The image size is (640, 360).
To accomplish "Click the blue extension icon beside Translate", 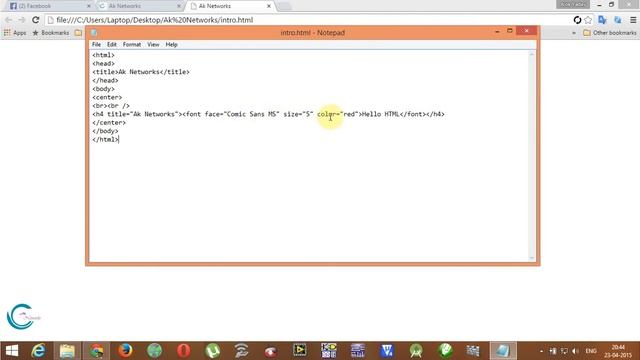I will coord(618,20).
